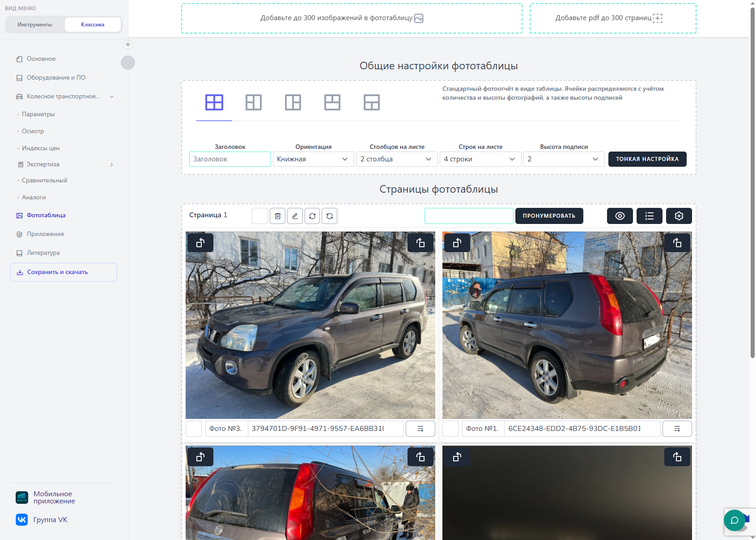
Task: Open caption options for Фото №1
Action: (677, 429)
